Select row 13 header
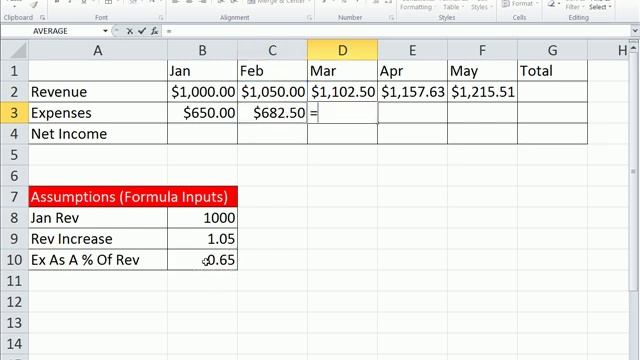 [14, 323]
